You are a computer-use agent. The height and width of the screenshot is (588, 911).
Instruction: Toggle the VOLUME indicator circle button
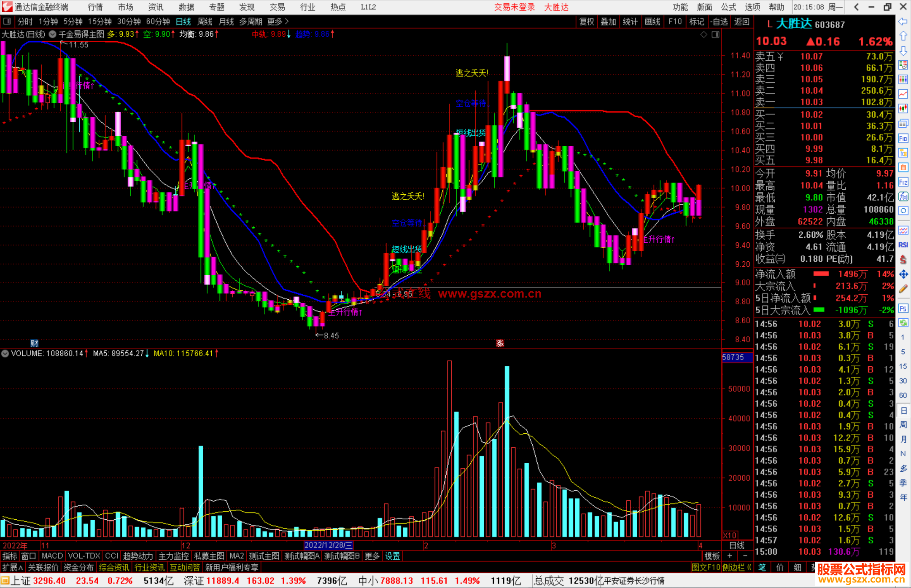[5, 354]
